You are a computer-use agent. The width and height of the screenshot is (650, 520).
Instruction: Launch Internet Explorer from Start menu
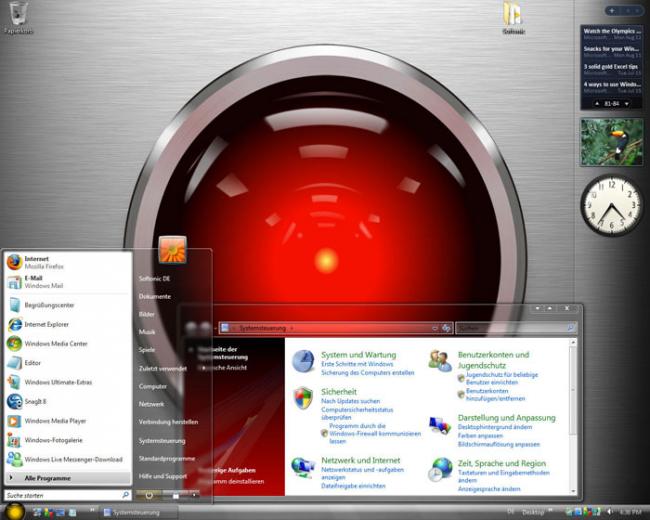click(68, 324)
